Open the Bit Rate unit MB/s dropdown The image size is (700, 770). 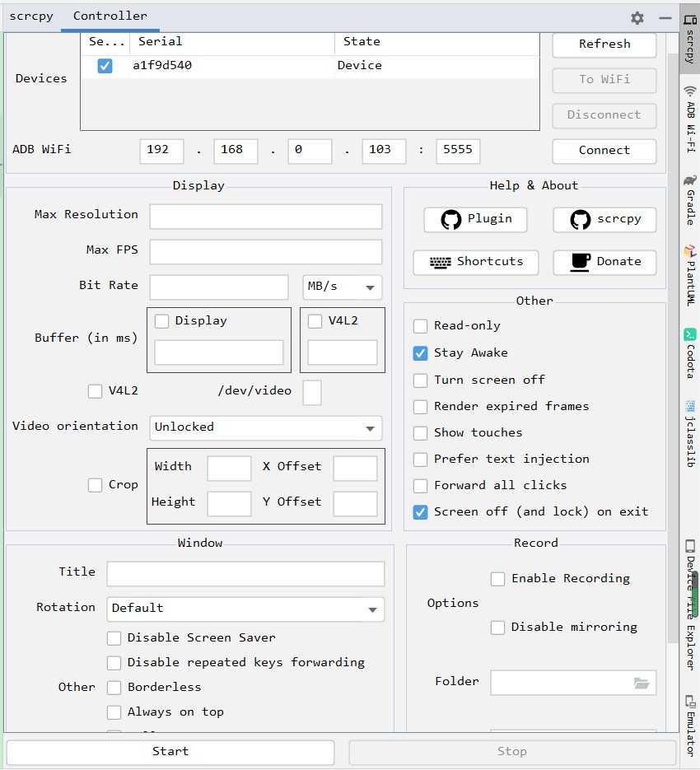(342, 287)
